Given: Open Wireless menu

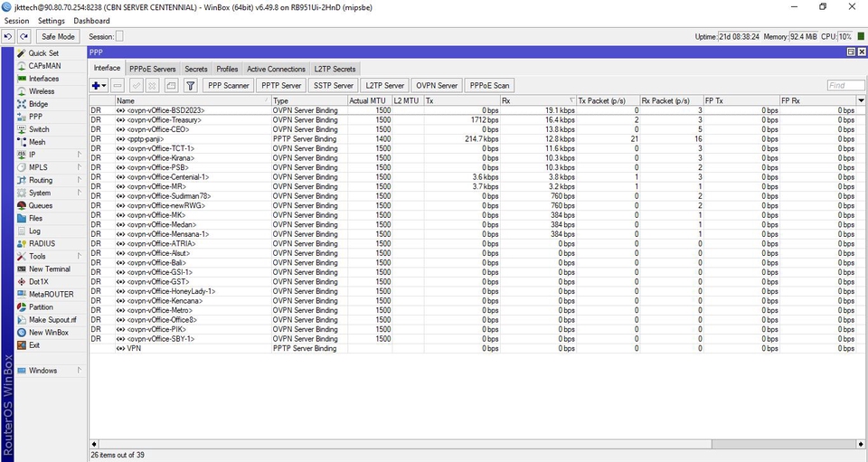Looking at the screenshot, I should click(42, 91).
